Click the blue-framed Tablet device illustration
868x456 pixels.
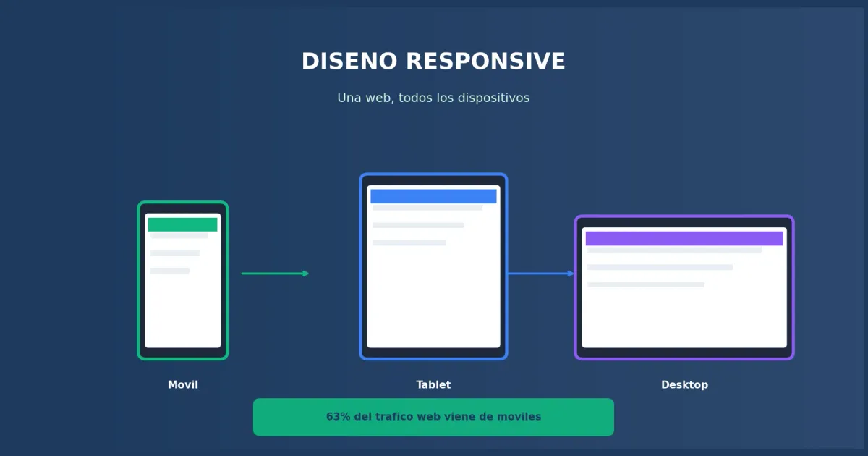click(x=433, y=266)
